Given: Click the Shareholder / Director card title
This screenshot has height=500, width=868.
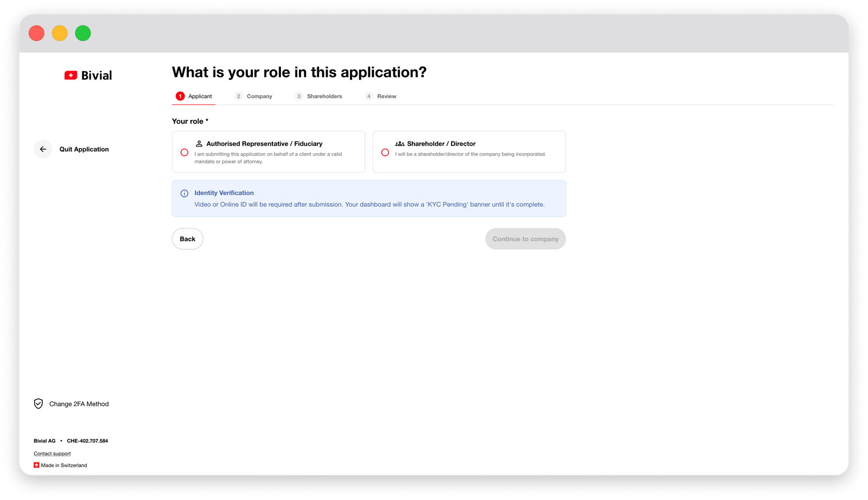Looking at the screenshot, I should (x=441, y=144).
